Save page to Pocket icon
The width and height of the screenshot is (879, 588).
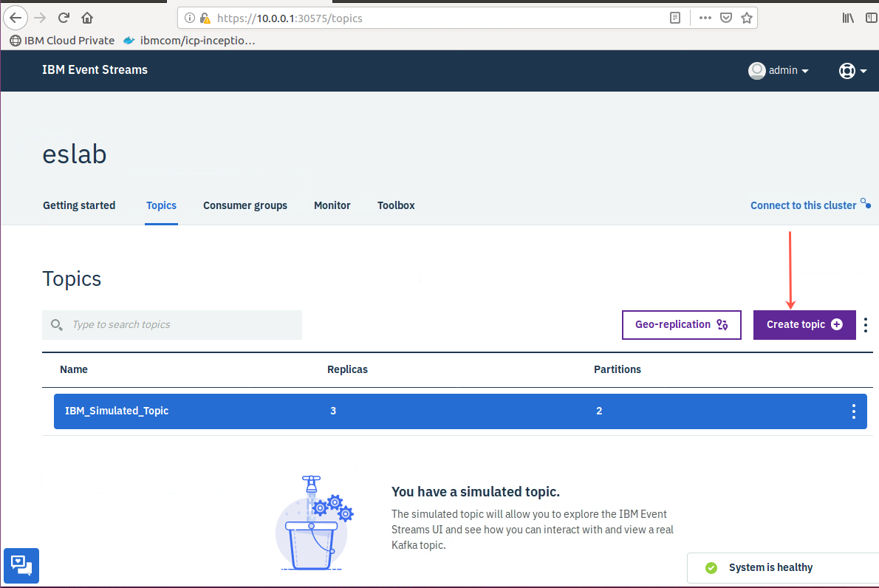point(726,18)
